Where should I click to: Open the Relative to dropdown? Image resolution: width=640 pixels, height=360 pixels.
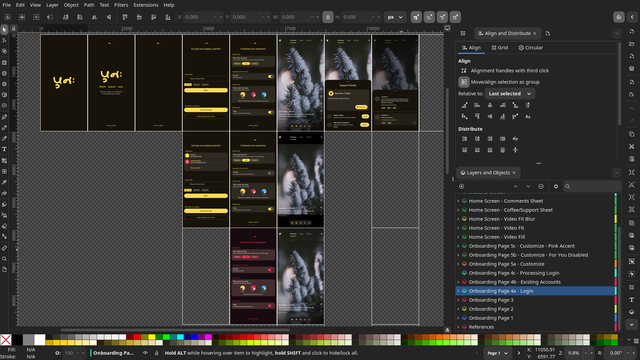[510, 93]
